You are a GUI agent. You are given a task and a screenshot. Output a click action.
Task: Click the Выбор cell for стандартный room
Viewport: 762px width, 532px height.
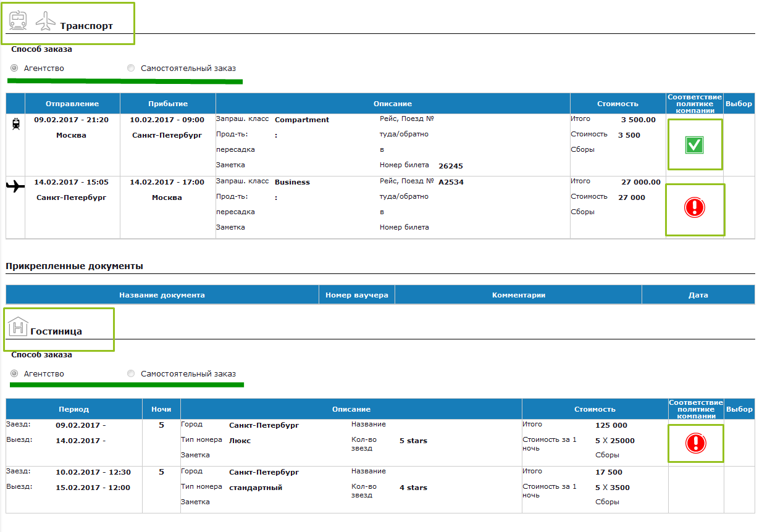[x=739, y=489]
